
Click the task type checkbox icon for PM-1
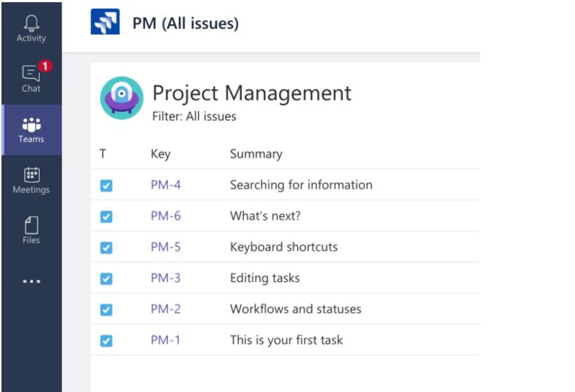106,341
